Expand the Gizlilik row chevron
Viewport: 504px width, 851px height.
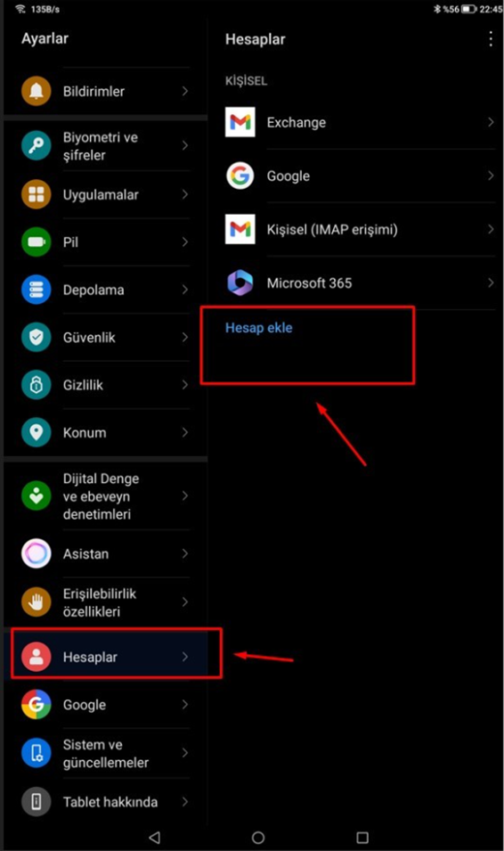pos(185,385)
